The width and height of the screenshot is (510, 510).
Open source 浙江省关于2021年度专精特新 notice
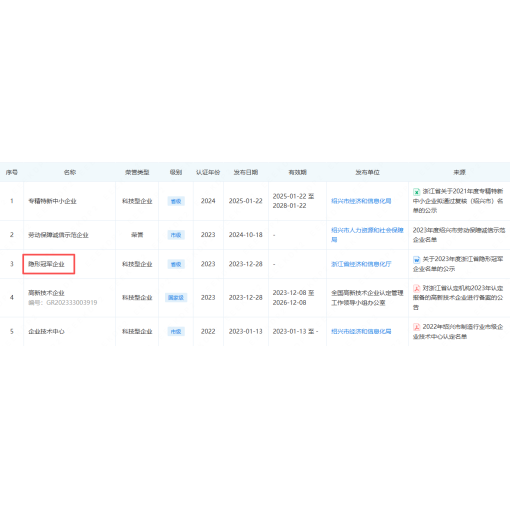[458, 201]
